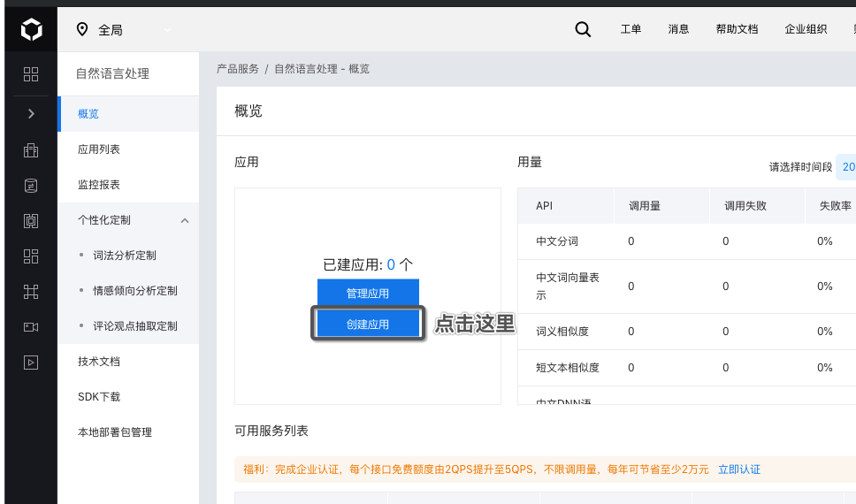Click the search magnifier icon
This screenshot has height=504, width=856.
point(583,29)
